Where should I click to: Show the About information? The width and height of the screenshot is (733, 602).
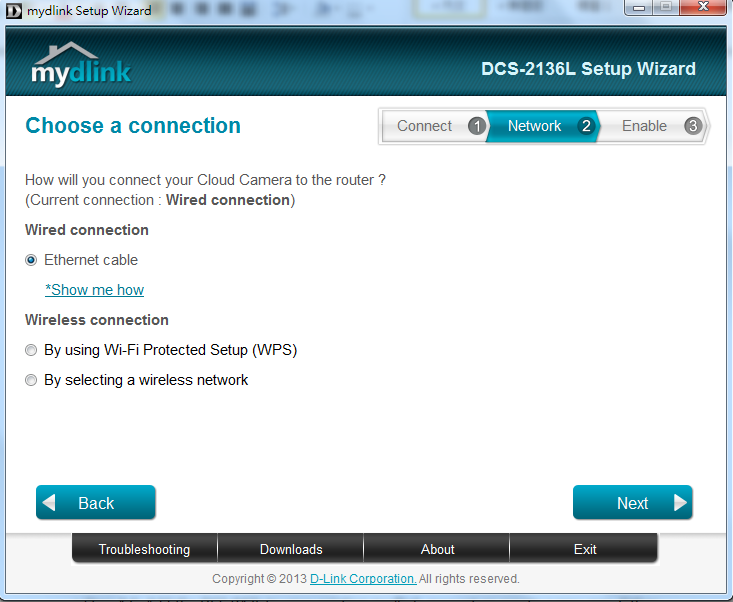click(437, 549)
